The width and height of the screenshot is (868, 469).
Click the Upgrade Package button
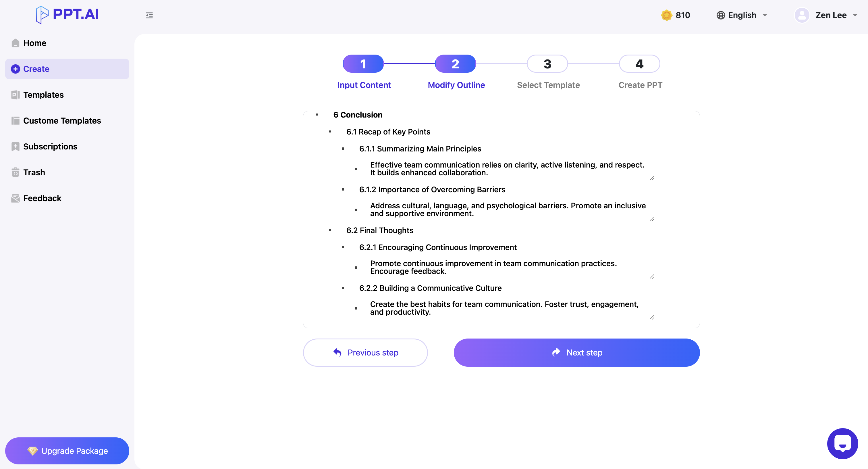click(67, 450)
